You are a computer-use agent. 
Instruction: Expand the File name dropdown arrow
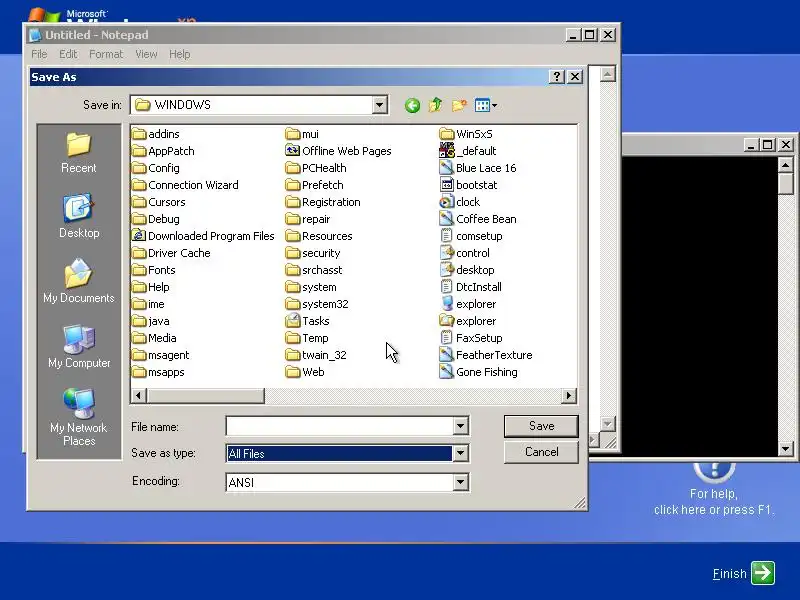click(460, 426)
